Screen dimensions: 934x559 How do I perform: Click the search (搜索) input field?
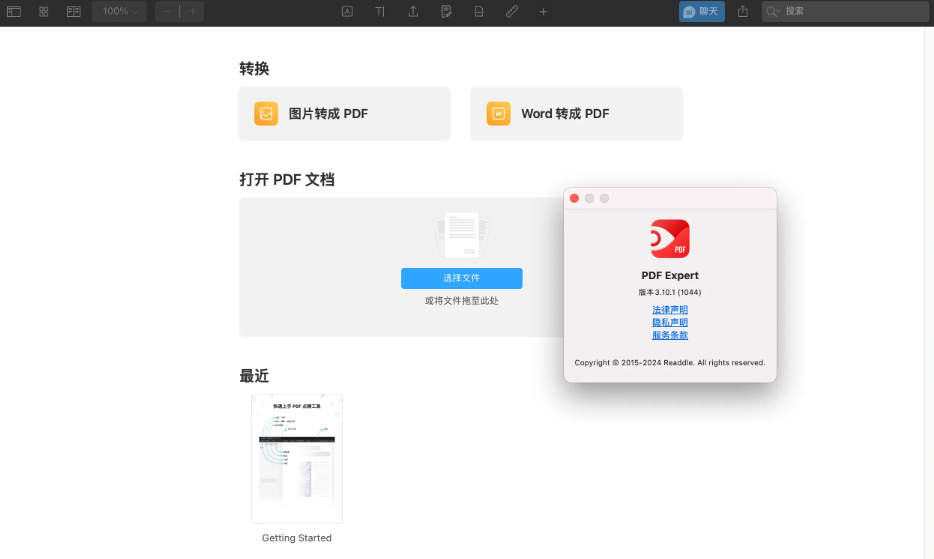845,11
